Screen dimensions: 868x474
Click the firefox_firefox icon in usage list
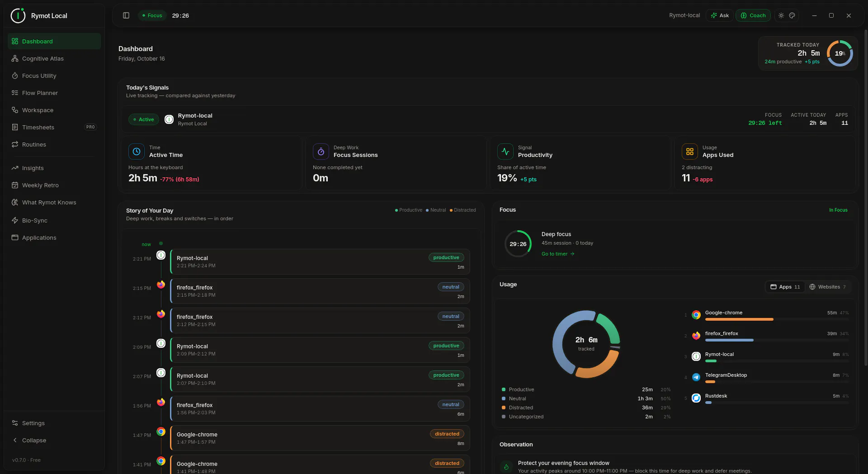point(696,336)
